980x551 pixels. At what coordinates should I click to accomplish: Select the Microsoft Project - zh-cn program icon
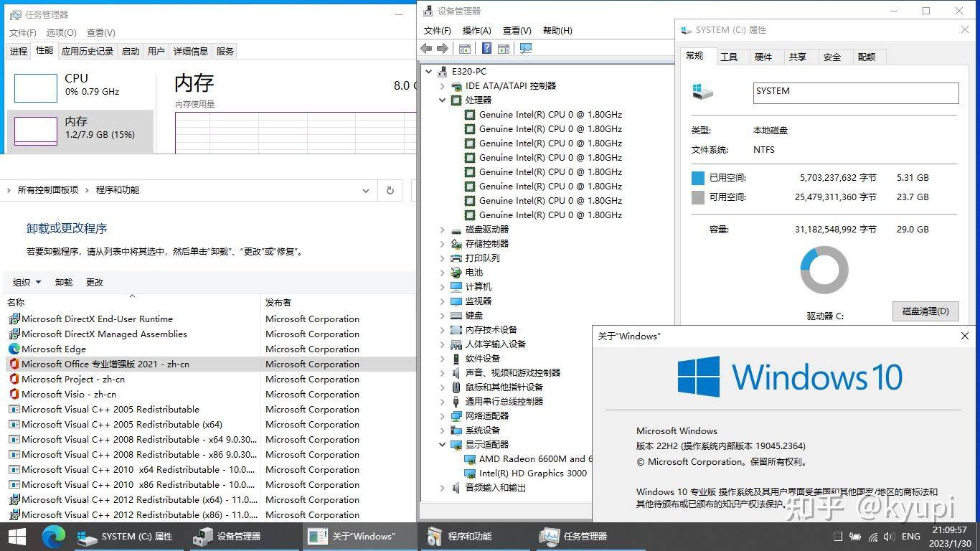[x=14, y=379]
